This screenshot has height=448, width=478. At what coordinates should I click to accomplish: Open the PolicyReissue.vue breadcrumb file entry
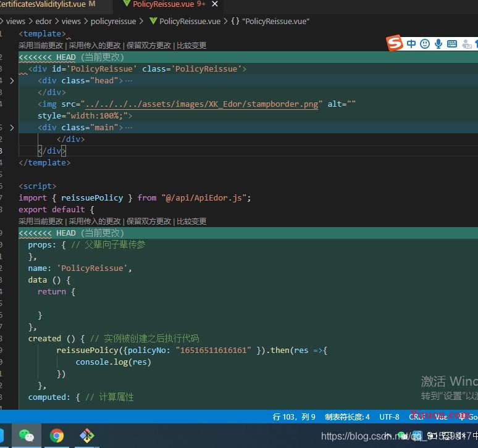190,22
